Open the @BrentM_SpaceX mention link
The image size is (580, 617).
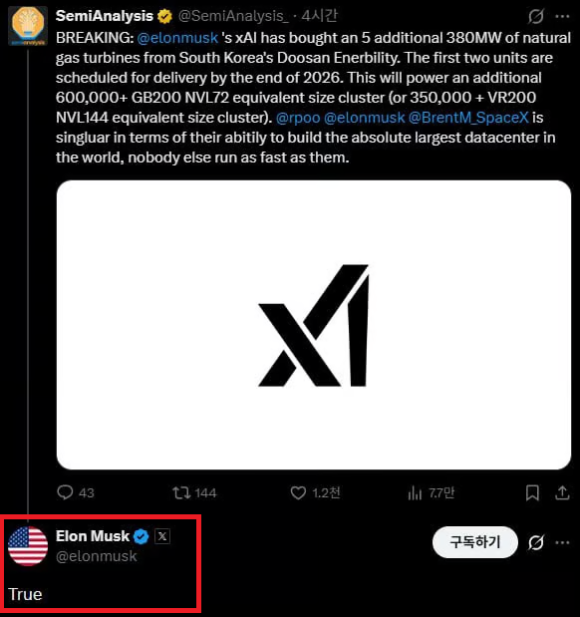[x=468, y=118]
